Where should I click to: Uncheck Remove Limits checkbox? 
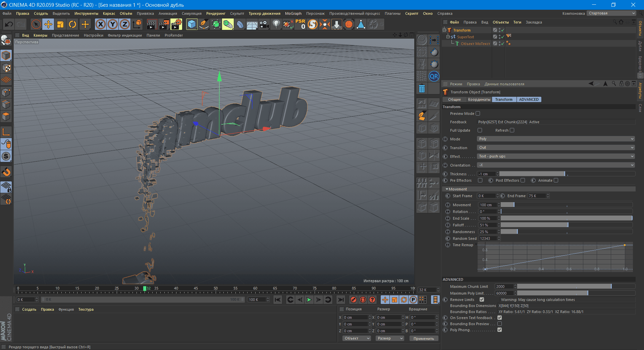coord(482,300)
